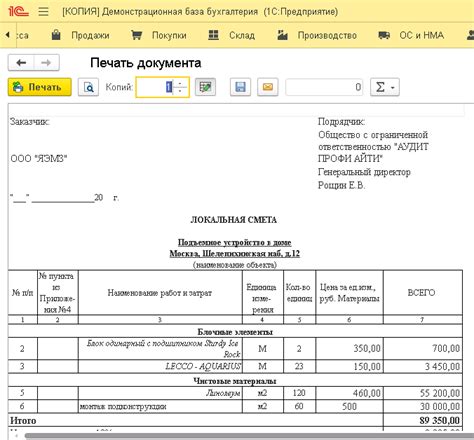Click the 1C logo icon
The width and height of the screenshot is (474, 440).
click(18, 12)
